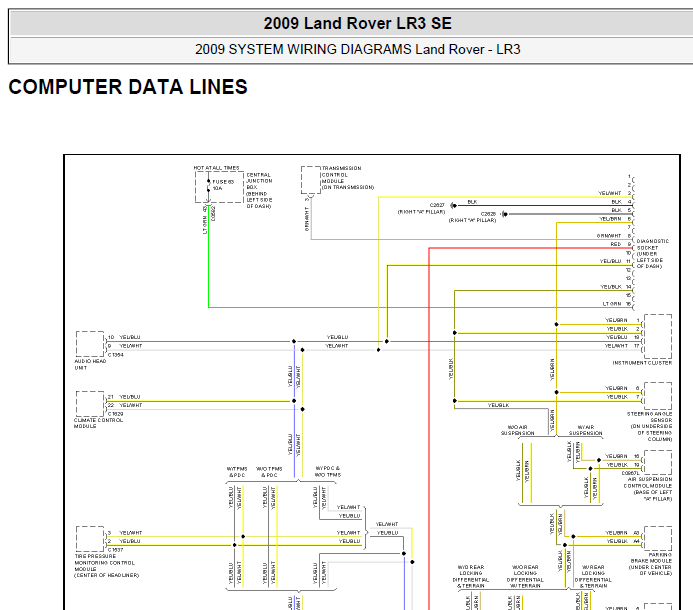The height and width of the screenshot is (610, 693).
Task: Click the Instrument Cluster dashed component box
Action: tap(658, 336)
